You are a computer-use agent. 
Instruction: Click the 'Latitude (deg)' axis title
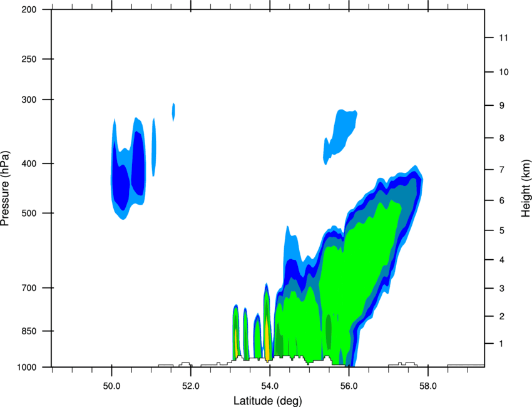point(268,401)
